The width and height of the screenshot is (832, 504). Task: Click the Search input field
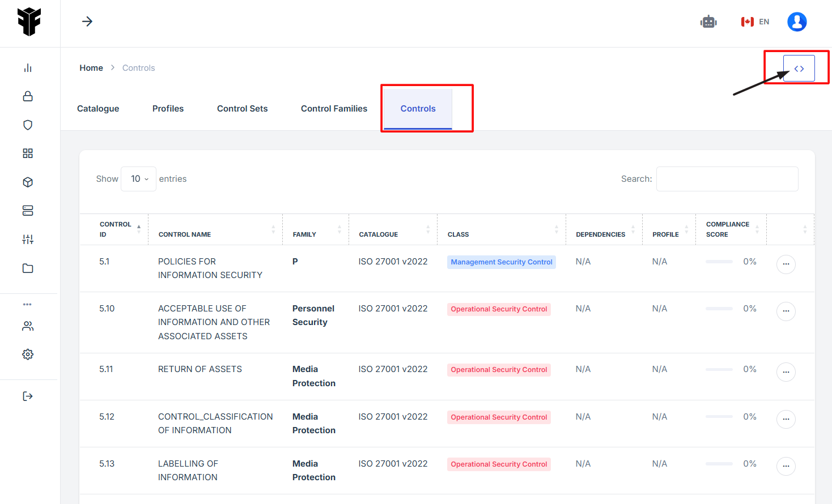[727, 179]
